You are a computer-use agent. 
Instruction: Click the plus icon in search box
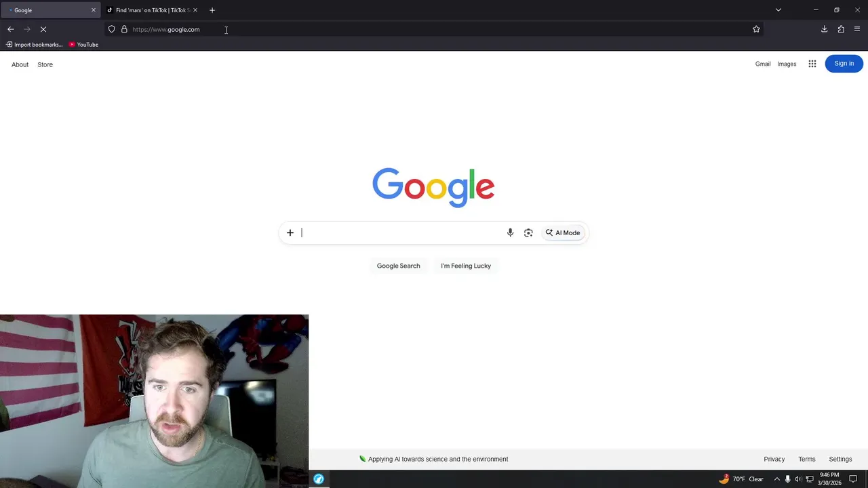point(290,232)
